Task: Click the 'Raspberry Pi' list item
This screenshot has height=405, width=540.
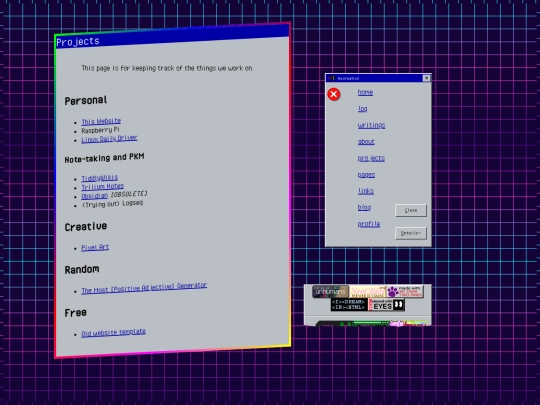Action: pos(100,130)
